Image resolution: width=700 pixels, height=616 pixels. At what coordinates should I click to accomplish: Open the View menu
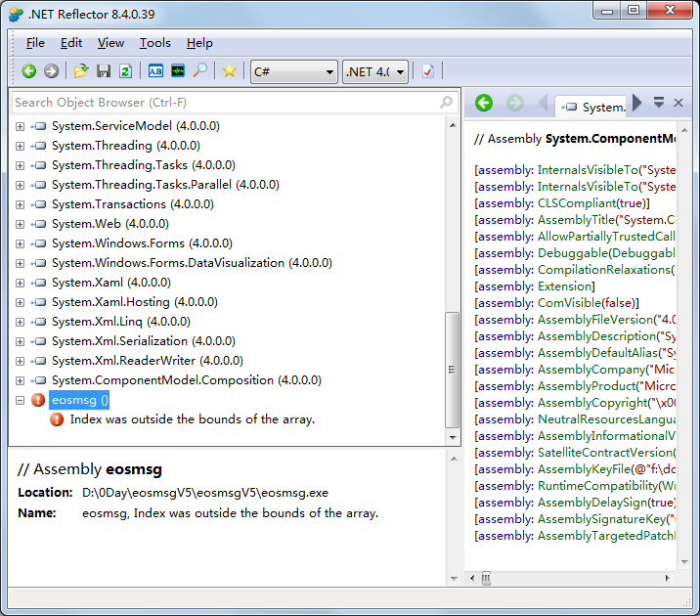tap(110, 43)
